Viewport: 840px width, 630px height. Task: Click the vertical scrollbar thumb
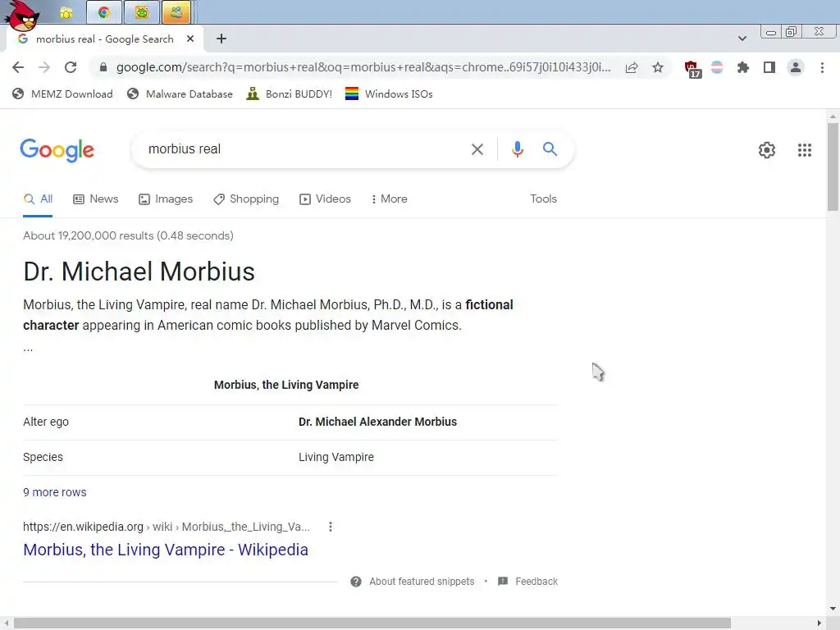point(833,167)
